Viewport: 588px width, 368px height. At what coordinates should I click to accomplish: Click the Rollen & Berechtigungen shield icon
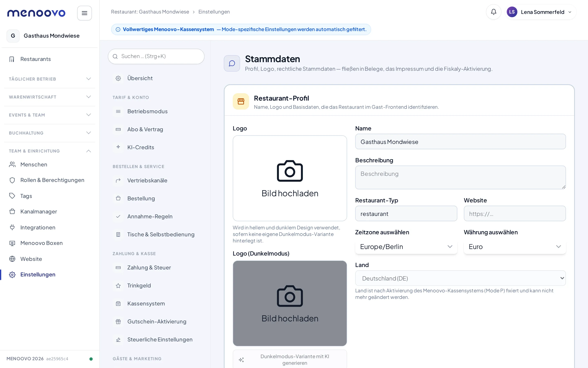tap(12, 180)
